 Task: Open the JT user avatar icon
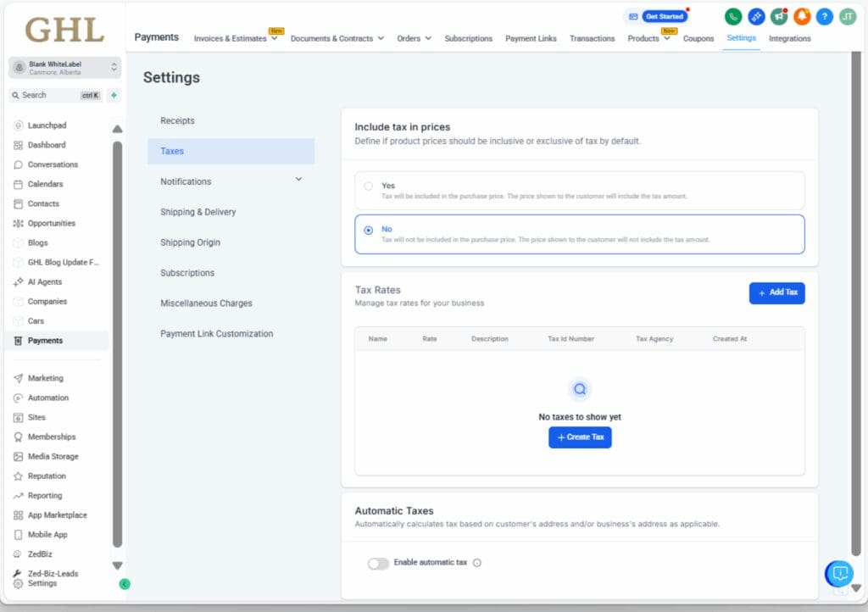tap(847, 16)
